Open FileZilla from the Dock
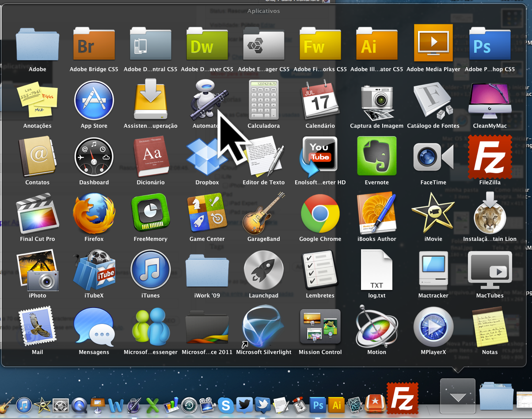This screenshot has height=419, width=532. tap(402, 398)
